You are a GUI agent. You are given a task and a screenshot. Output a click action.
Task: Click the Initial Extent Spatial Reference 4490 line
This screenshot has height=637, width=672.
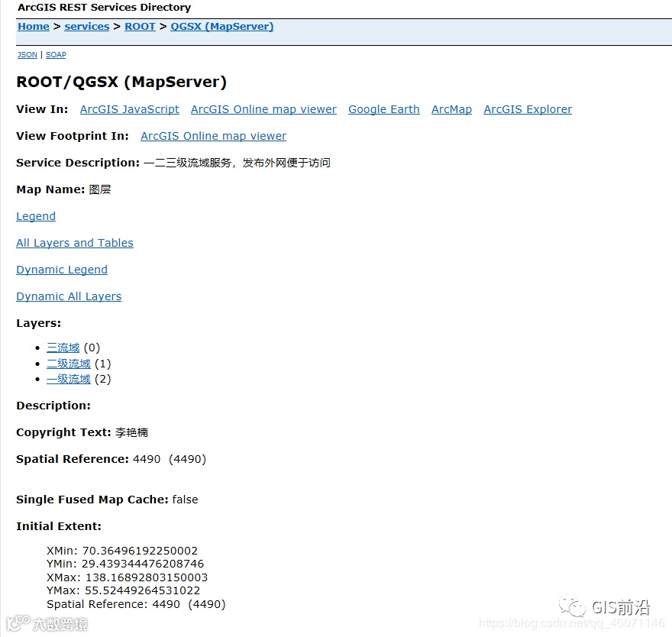coord(136,604)
